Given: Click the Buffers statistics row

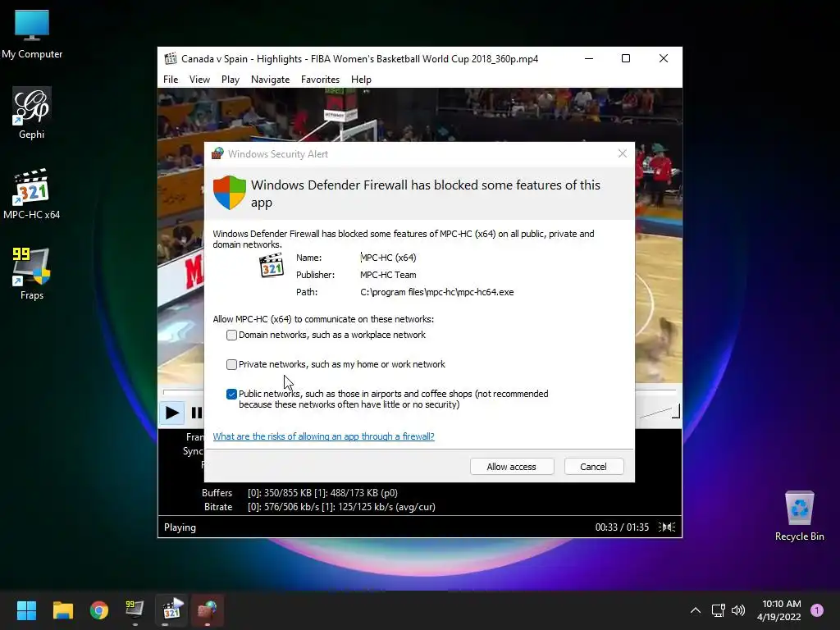Looking at the screenshot, I should coord(300,493).
